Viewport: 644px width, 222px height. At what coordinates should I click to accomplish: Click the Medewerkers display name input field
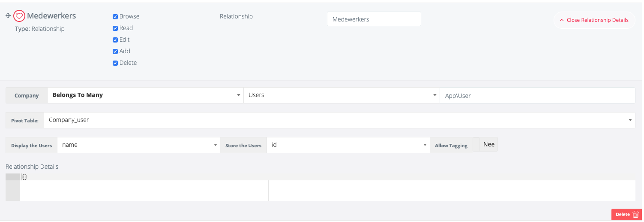374,19
